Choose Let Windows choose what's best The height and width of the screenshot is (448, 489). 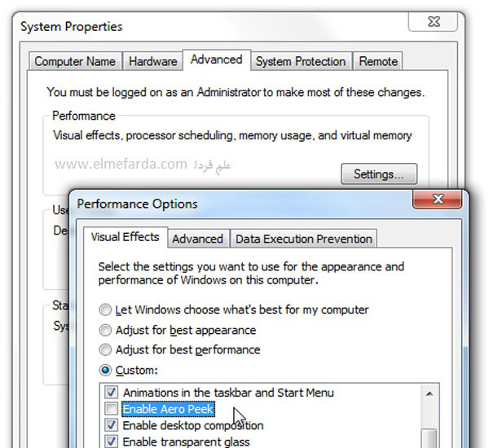[x=105, y=310]
